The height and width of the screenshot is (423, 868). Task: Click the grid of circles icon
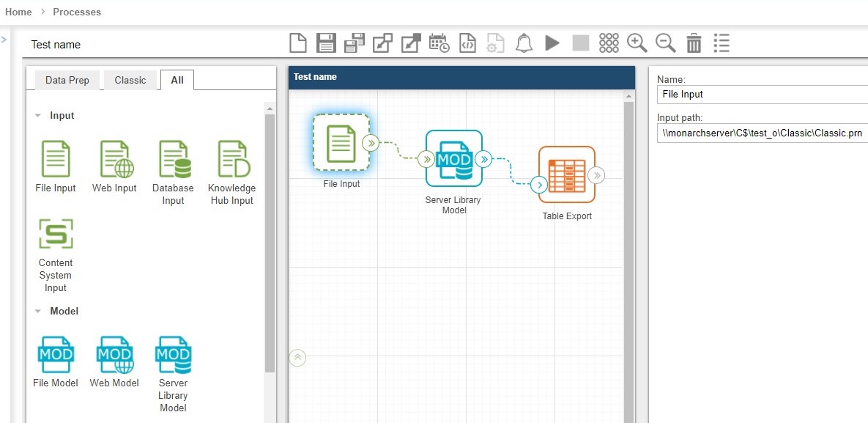click(609, 43)
